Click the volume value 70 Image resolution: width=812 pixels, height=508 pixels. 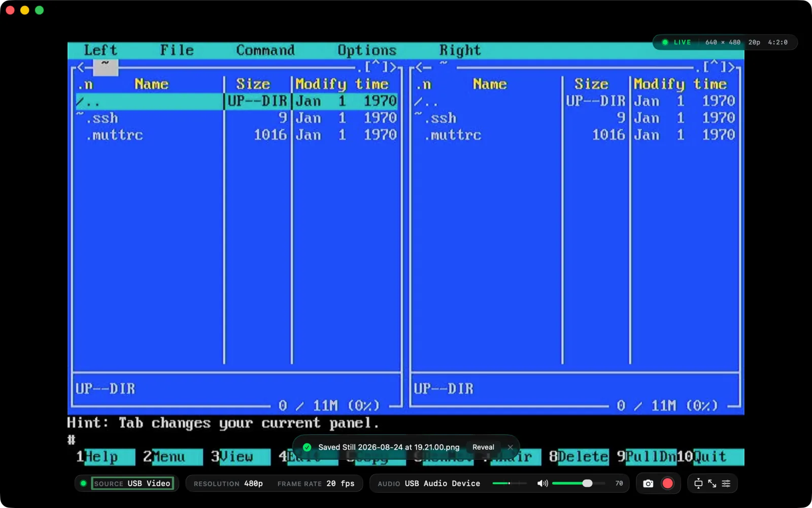[x=619, y=484]
